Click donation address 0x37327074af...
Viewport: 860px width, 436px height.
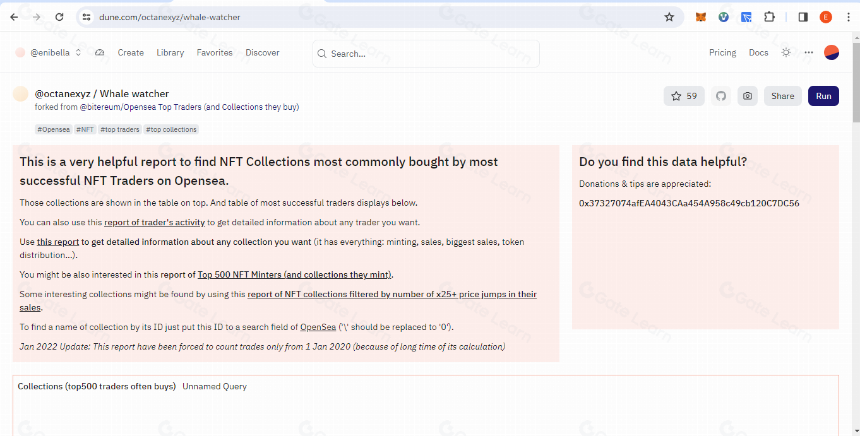coord(689,203)
